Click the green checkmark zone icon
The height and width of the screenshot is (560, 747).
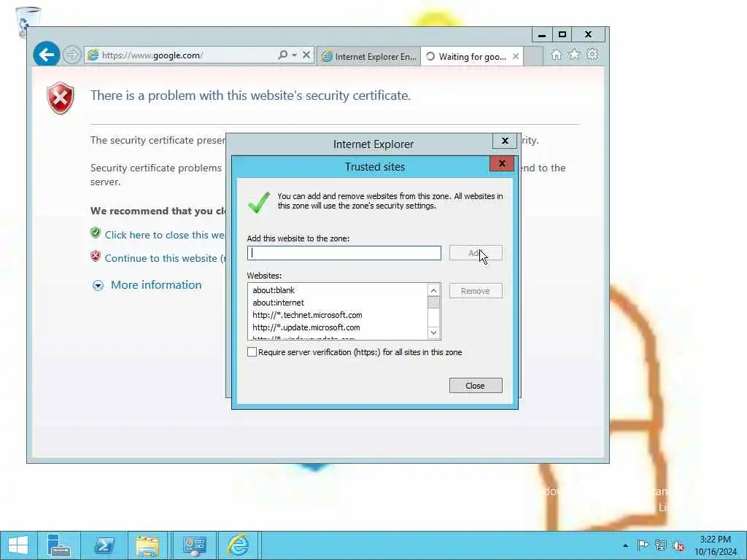[259, 203]
